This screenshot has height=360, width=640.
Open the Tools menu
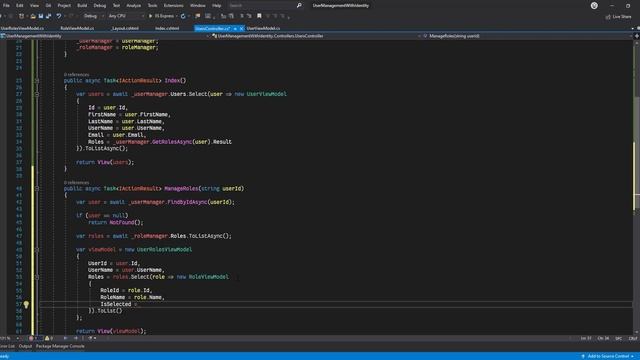click(x=152, y=6)
